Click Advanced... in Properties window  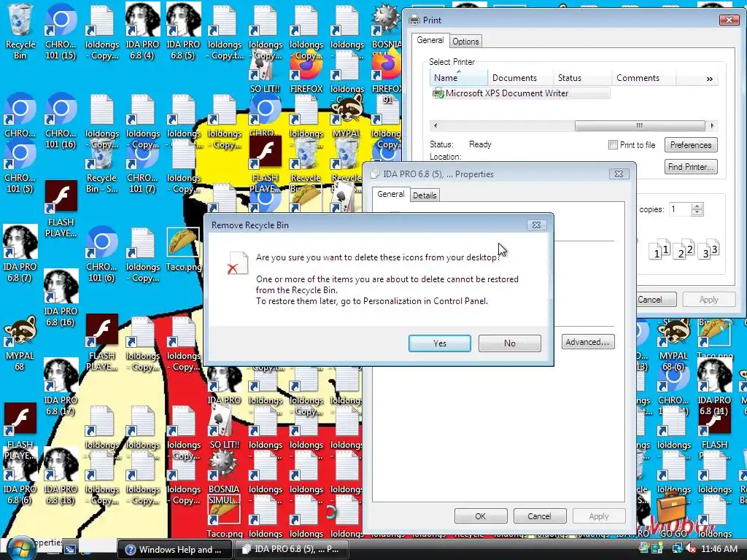[587, 342]
